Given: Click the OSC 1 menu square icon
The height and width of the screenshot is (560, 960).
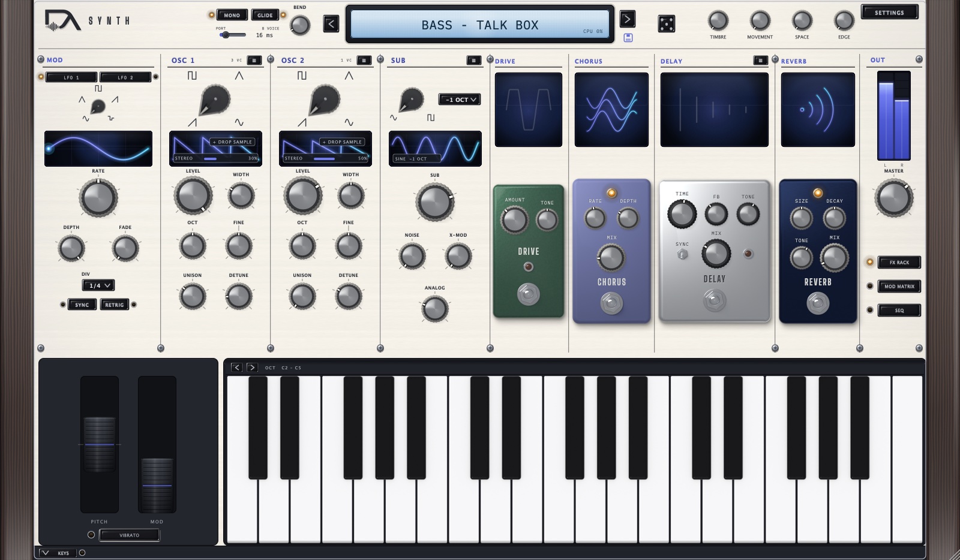Looking at the screenshot, I should (254, 60).
